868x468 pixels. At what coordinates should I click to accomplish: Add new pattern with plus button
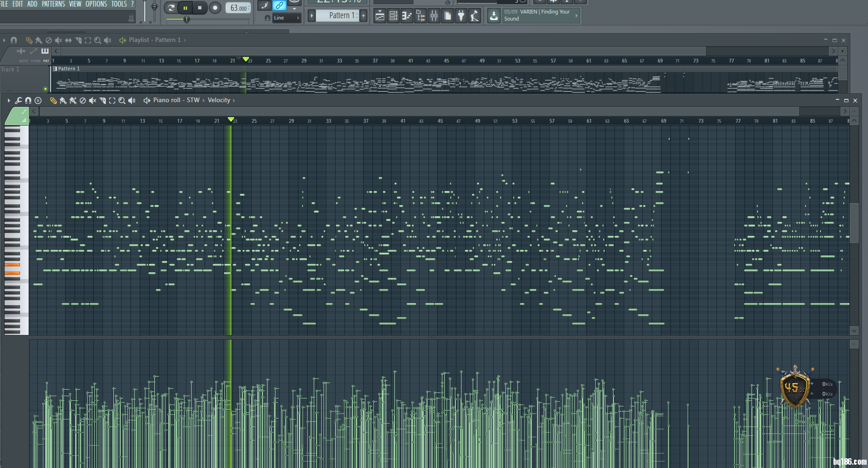[364, 15]
